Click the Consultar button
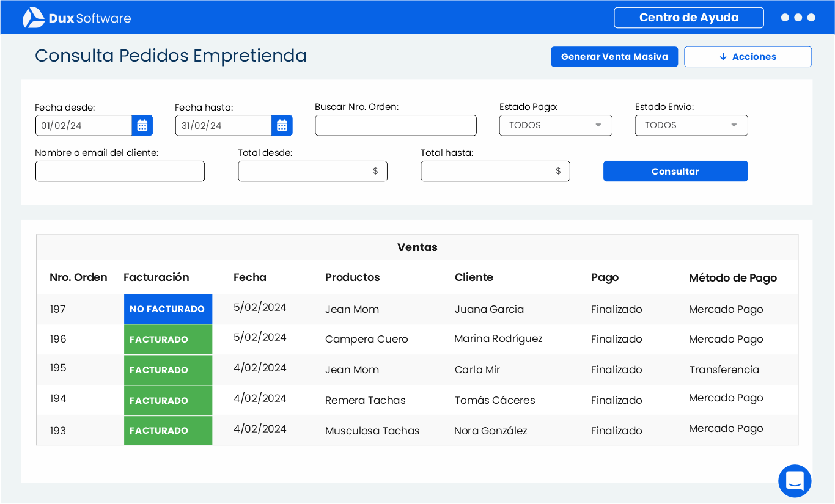Viewport: 835px width, 504px height. point(675,171)
